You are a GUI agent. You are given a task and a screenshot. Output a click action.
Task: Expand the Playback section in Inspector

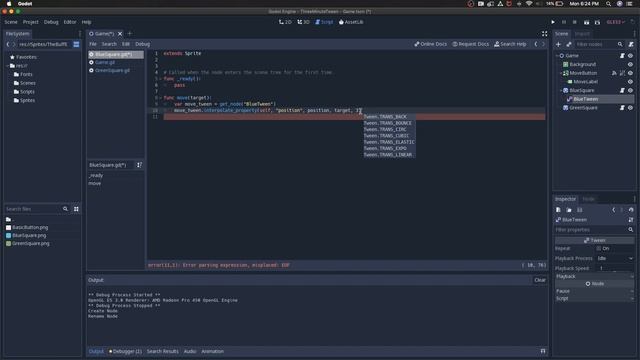[x=595, y=276]
